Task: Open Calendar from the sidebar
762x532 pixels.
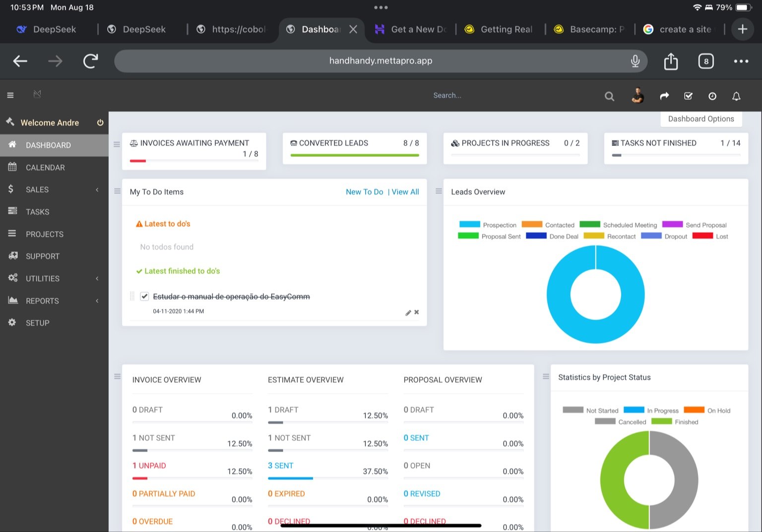Action: point(45,168)
